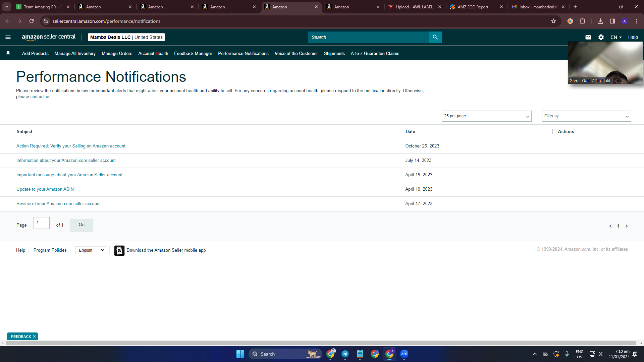Image resolution: width=644 pixels, height=362 pixels.
Task: Expand the browser tab search chevron
Action: coord(7,7)
